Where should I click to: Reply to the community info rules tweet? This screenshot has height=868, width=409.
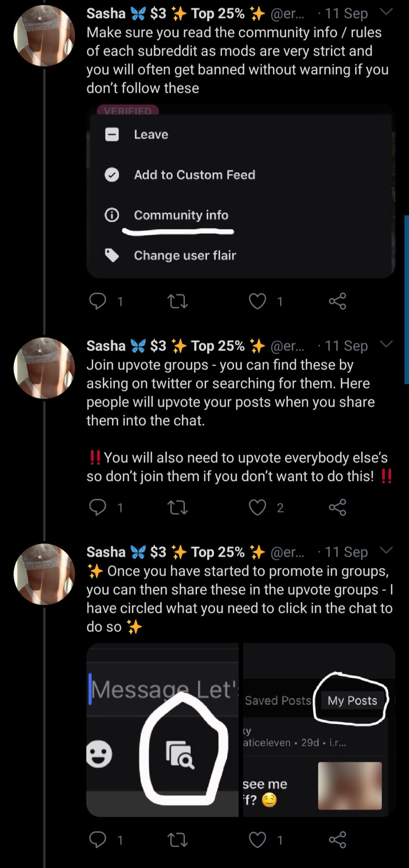[98, 301]
